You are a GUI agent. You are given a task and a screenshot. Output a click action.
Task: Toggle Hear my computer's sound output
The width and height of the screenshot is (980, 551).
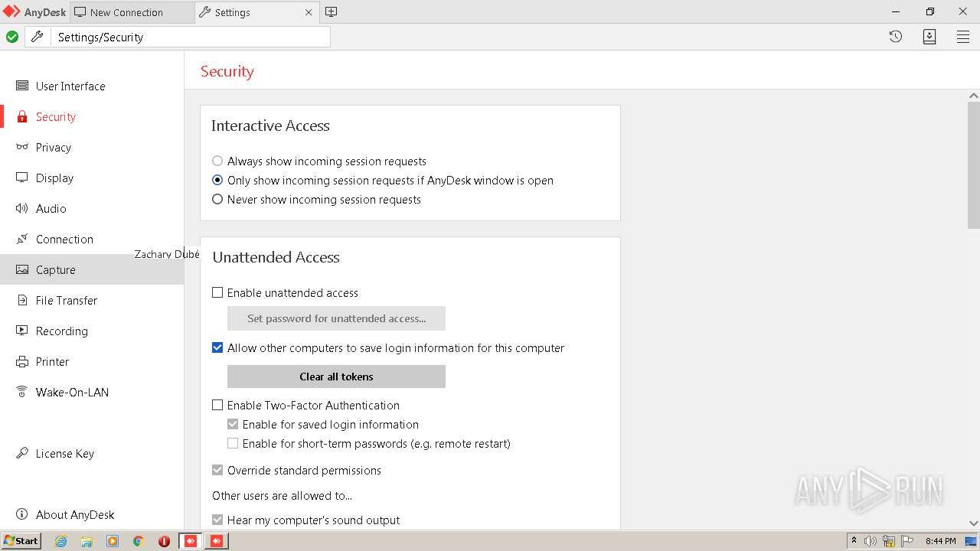click(217, 520)
